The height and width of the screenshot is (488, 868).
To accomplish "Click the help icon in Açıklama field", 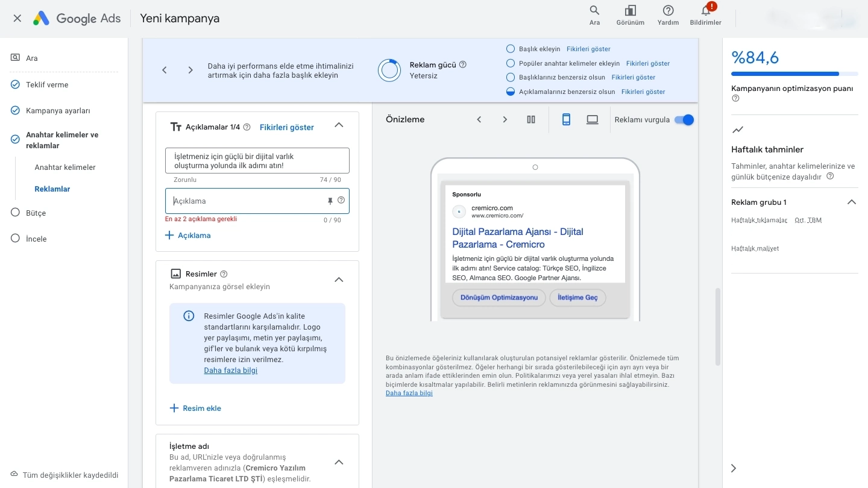I will coord(341,201).
